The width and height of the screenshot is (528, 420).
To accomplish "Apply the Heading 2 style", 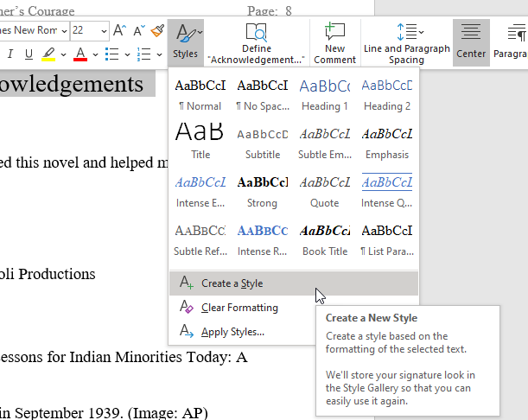I will click(387, 95).
